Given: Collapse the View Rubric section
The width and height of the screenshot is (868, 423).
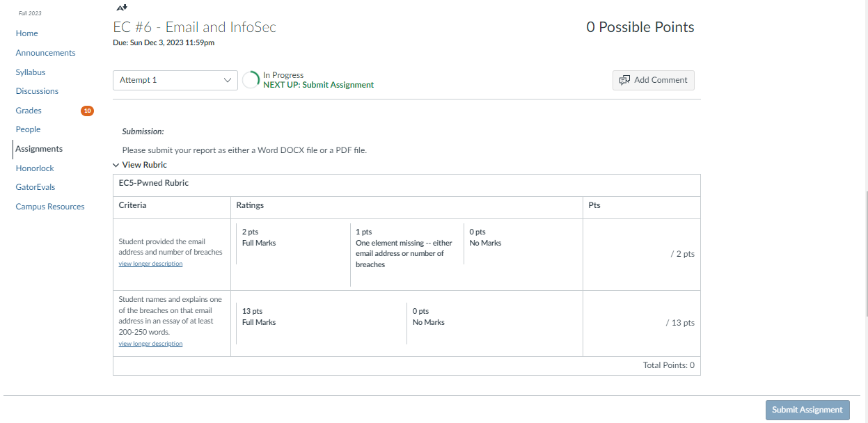Looking at the screenshot, I should point(140,165).
